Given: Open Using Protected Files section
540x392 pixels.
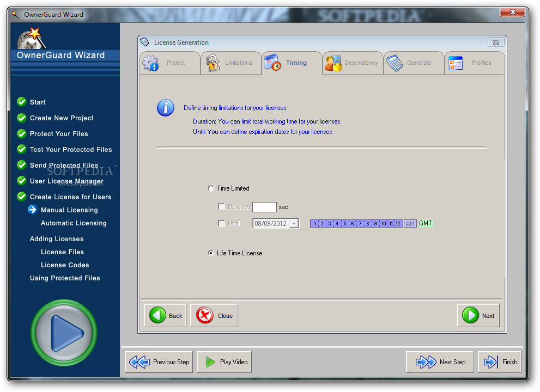Looking at the screenshot, I should click(x=65, y=278).
